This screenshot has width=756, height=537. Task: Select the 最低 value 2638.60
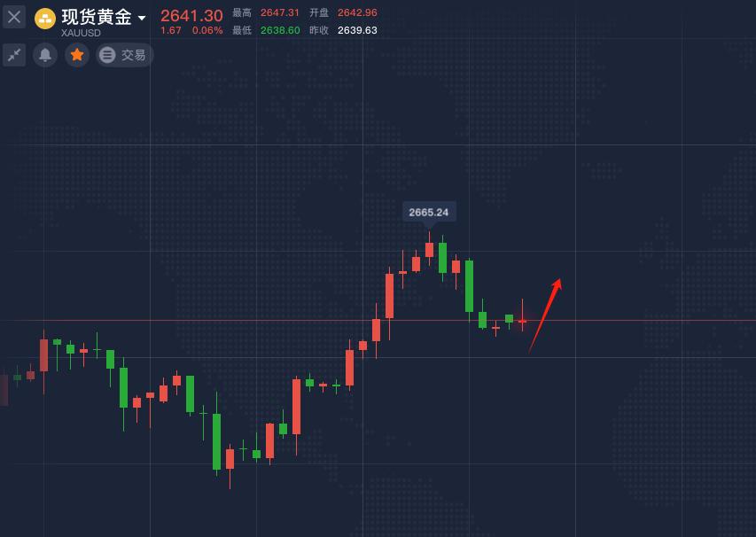click(280, 30)
